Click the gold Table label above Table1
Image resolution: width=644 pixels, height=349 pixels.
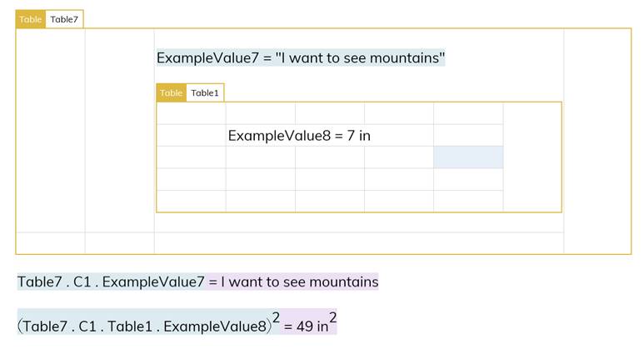coord(172,92)
